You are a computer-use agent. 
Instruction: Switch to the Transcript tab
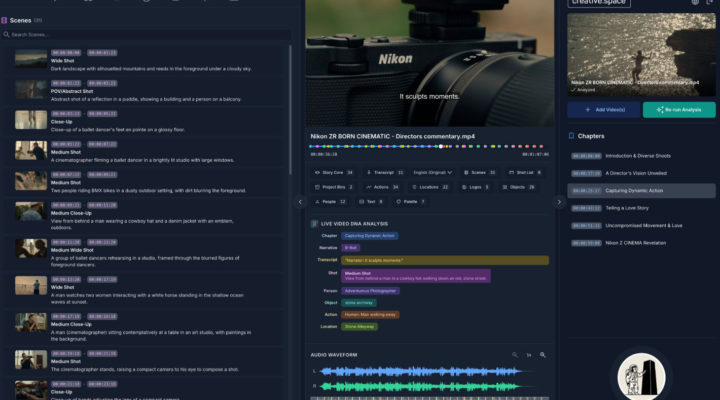coord(385,173)
